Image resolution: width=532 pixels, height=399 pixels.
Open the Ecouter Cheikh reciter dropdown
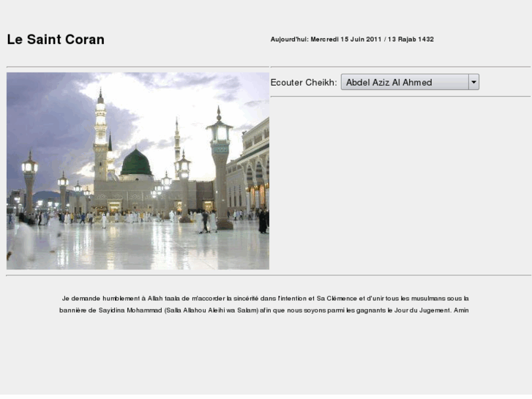[410, 82]
